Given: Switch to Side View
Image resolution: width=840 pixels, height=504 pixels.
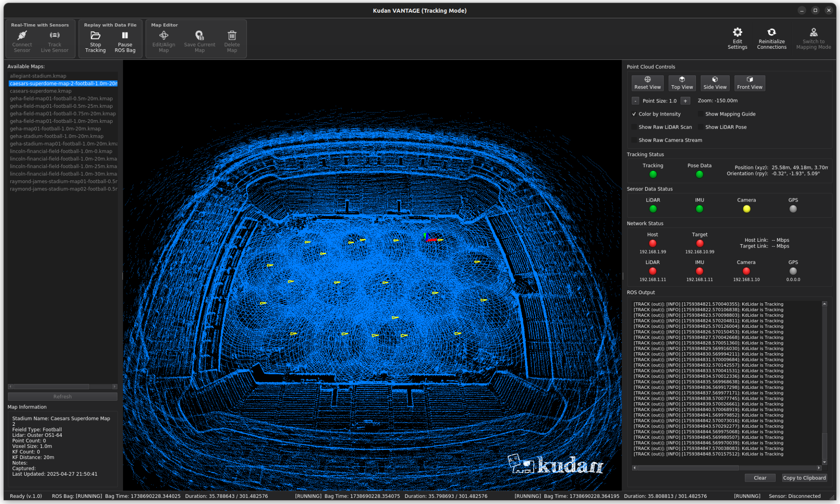Looking at the screenshot, I should 714,83.
